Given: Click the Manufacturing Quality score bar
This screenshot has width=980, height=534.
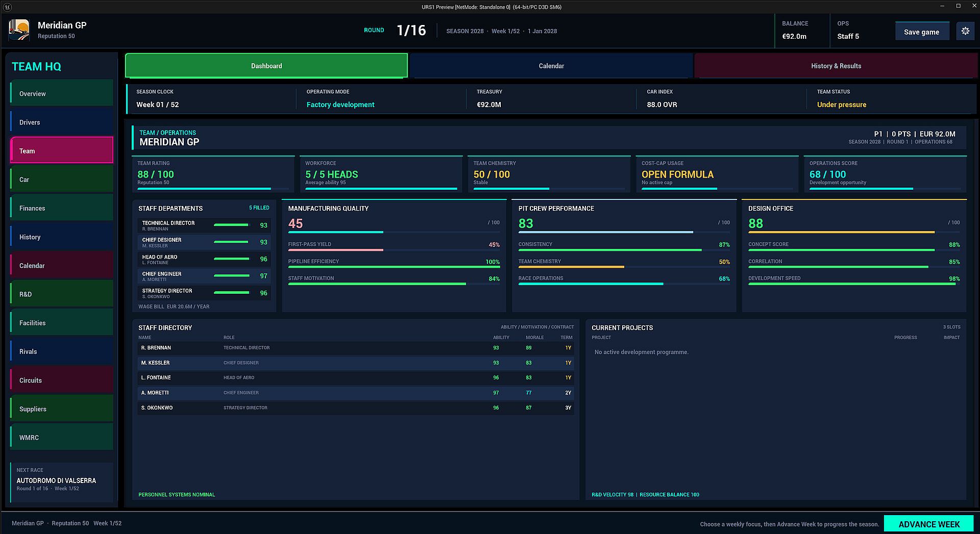Looking at the screenshot, I should [x=394, y=232].
